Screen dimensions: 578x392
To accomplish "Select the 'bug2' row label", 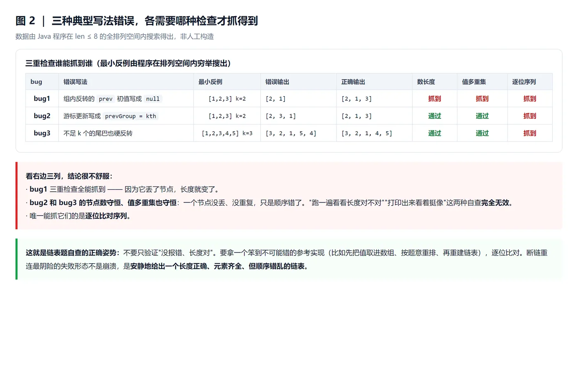I will click(x=42, y=116).
